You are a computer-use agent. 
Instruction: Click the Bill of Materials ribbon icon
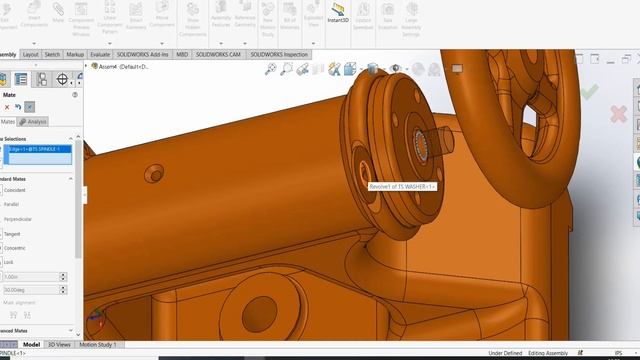(289, 16)
